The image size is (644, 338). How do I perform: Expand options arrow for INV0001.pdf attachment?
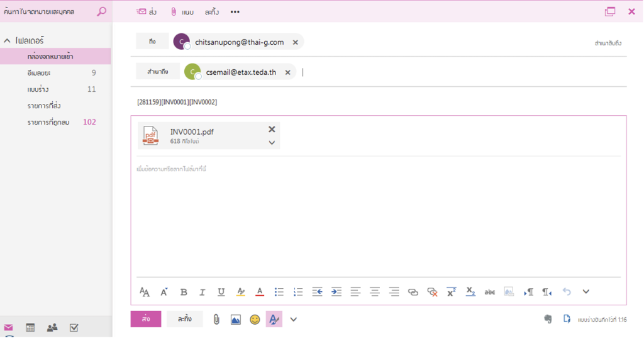tap(272, 143)
